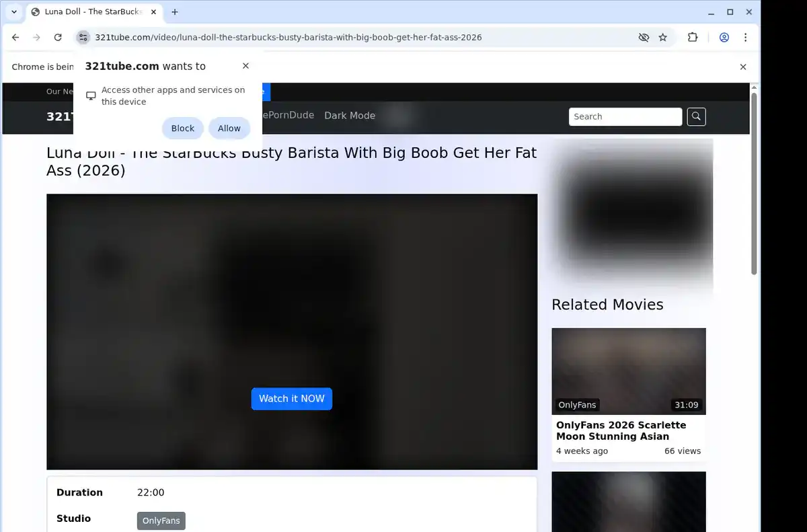Click the site Search input field

coord(625,116)
